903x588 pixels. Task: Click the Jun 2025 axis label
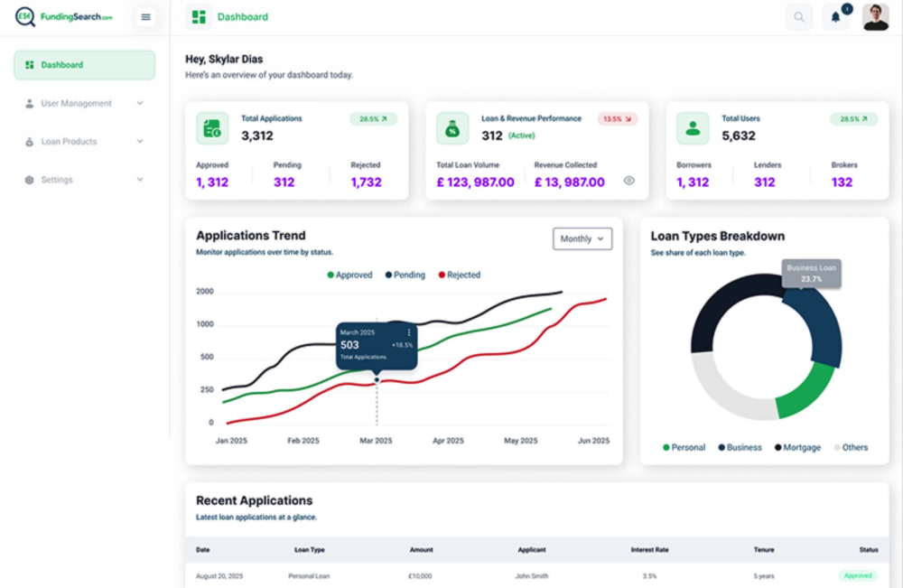click(593, 441)
